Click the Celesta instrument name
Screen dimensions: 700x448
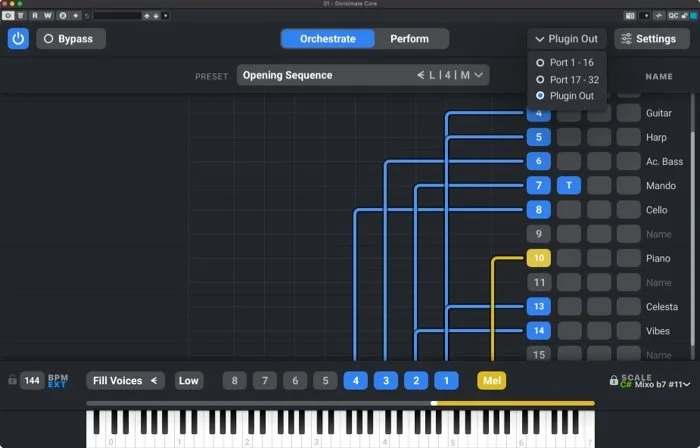tap(662, 307)
